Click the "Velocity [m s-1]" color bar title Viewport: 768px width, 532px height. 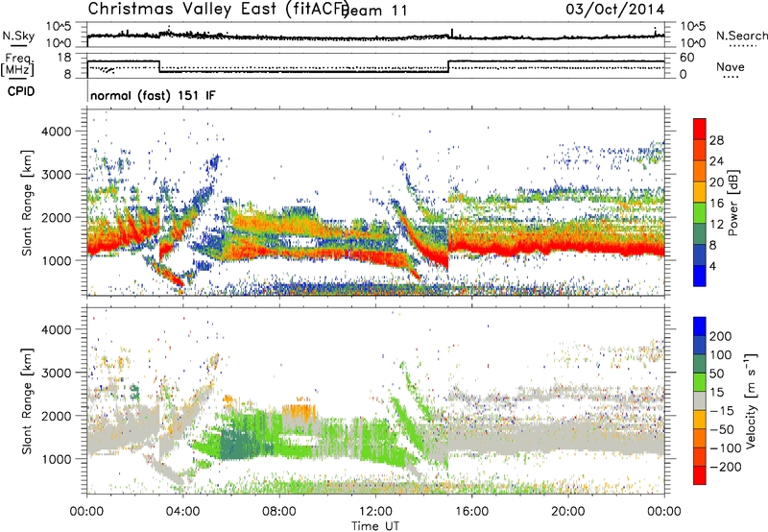[x=750, y=401]
